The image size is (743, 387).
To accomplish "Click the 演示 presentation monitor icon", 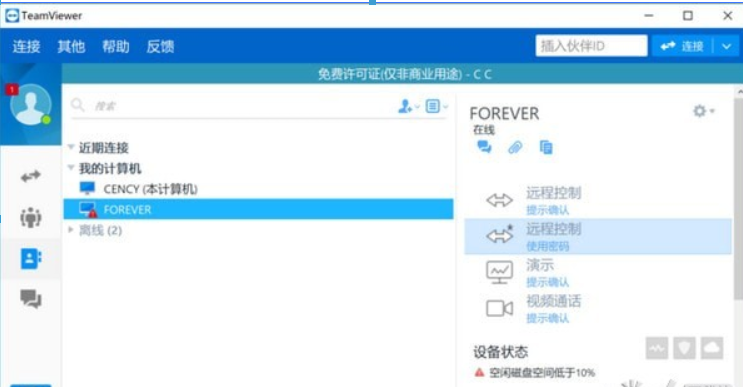I will (x=499, y=272).
